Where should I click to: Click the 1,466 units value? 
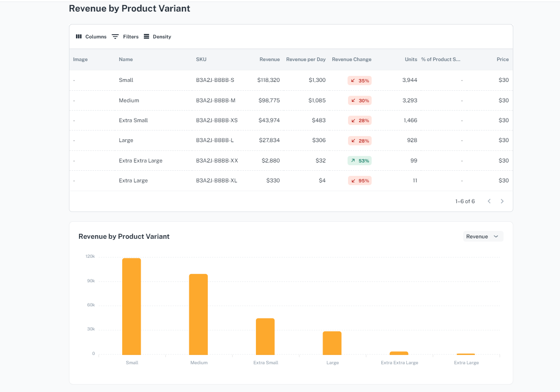[x=410, y=120]
